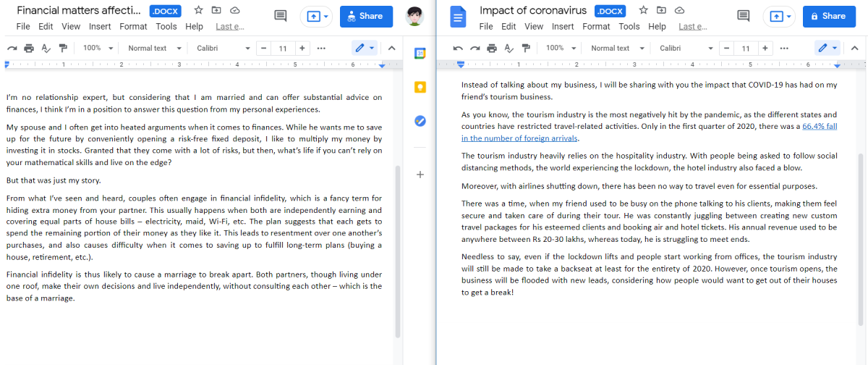Screen dimensions: 868x365
Task: Open last edit link in left window
Action: click(229, 26)
